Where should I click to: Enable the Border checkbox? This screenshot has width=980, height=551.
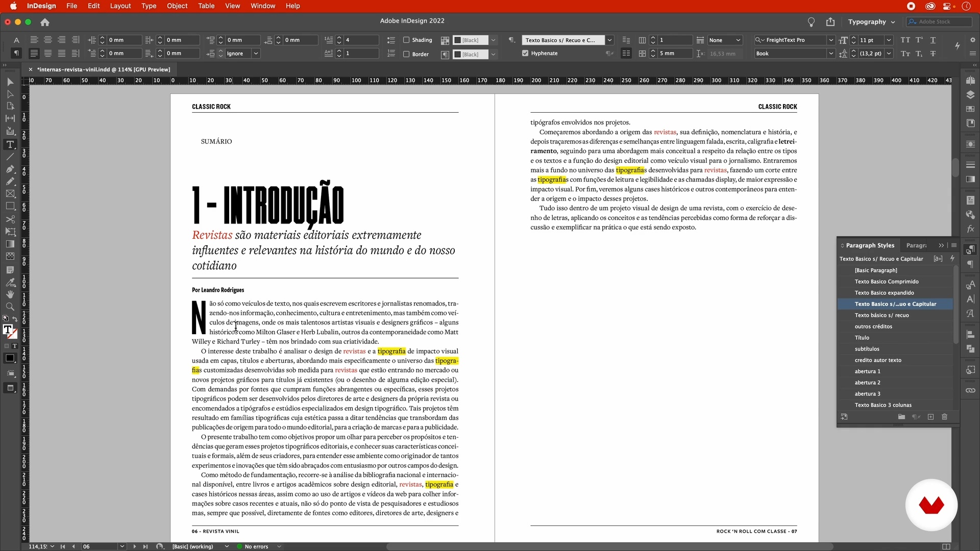406,54
